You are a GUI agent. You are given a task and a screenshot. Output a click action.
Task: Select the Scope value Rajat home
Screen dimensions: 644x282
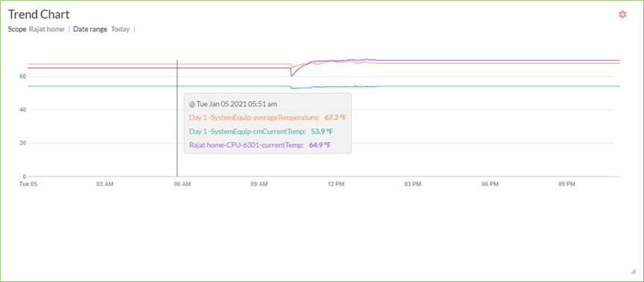(x=46, y=29)
